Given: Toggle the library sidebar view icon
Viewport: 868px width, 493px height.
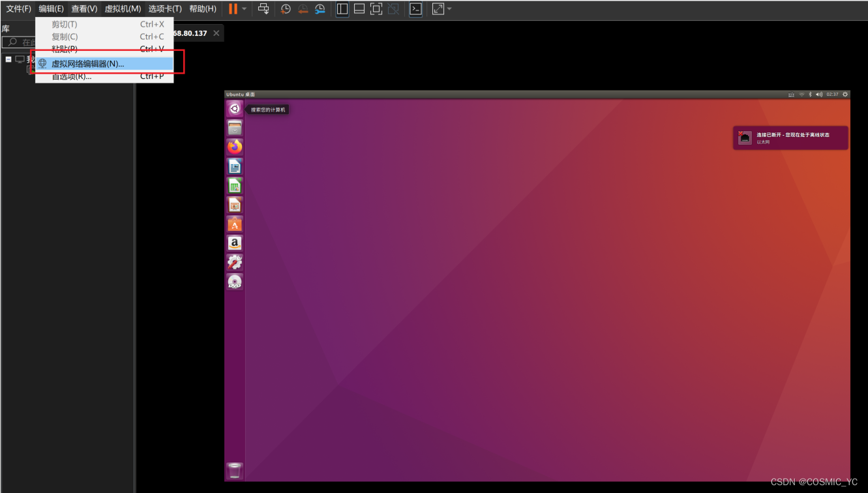Looking at the screenshot, I should click(x=342, y=9).
